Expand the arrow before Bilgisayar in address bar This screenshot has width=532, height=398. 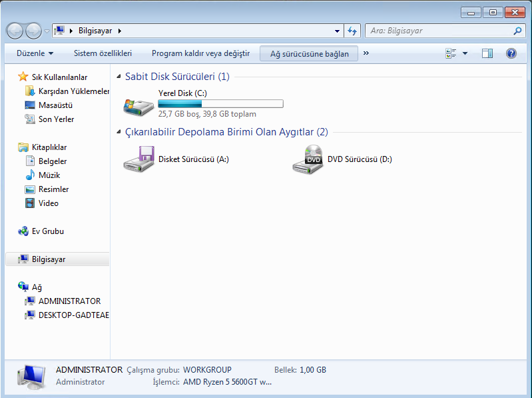[x=71, y=31]
